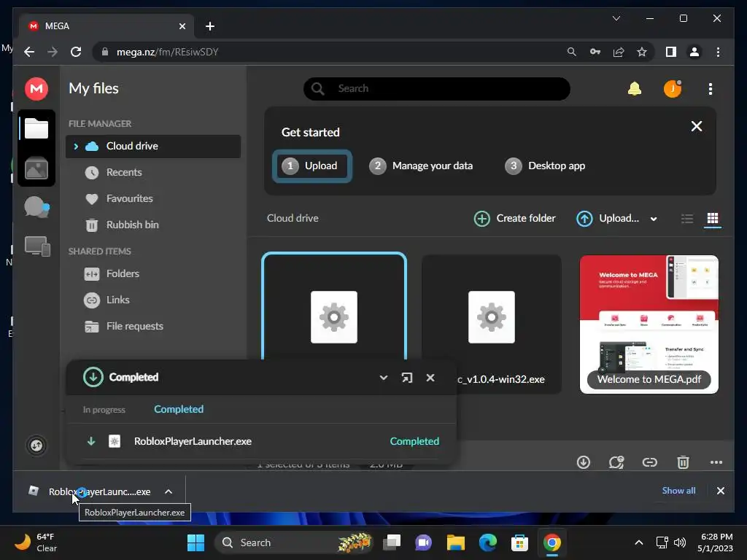Open Chrome's three-dot menu
The width and height of the screenshot is (747, 560).
point(718,52)
